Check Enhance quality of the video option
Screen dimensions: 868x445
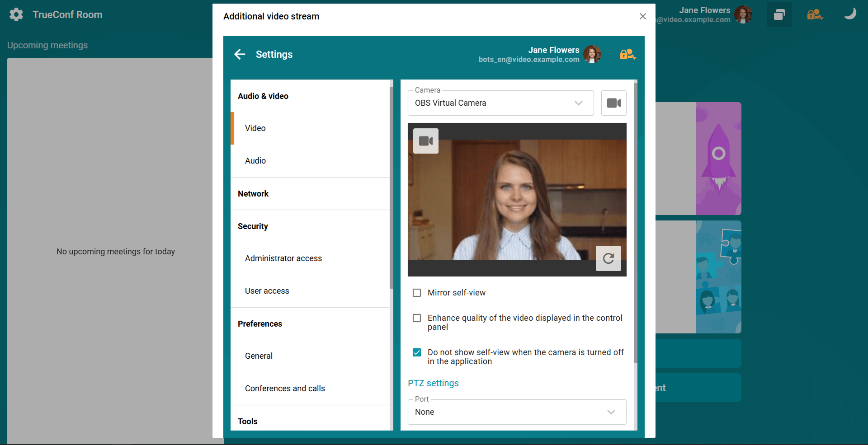417,318
